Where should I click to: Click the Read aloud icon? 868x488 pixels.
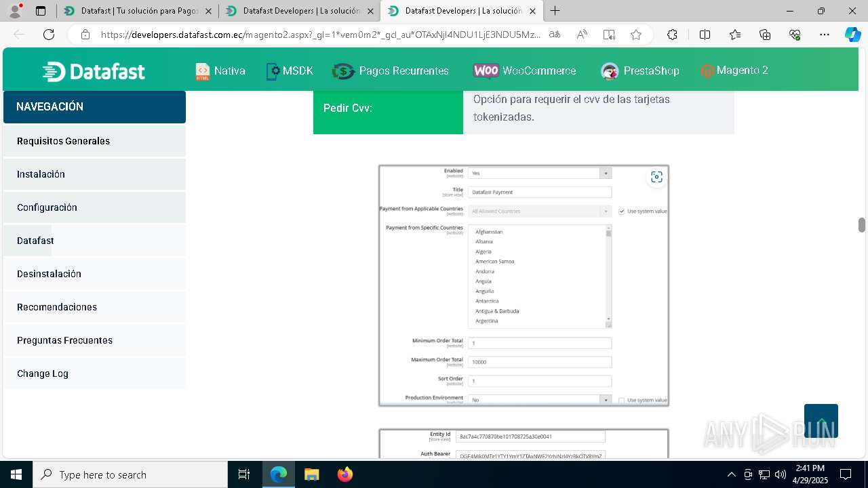582,35
